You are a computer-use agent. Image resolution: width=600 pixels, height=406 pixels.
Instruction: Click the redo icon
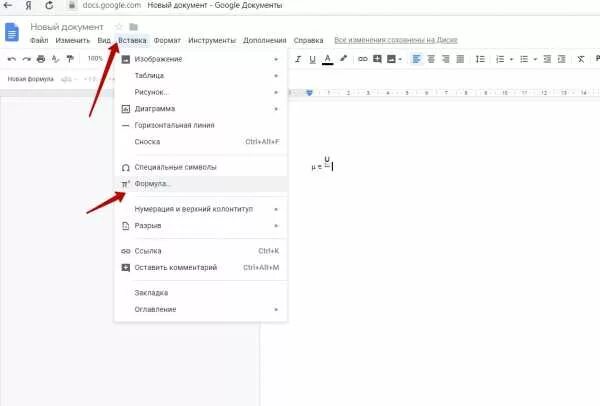(x=26, y=59)
